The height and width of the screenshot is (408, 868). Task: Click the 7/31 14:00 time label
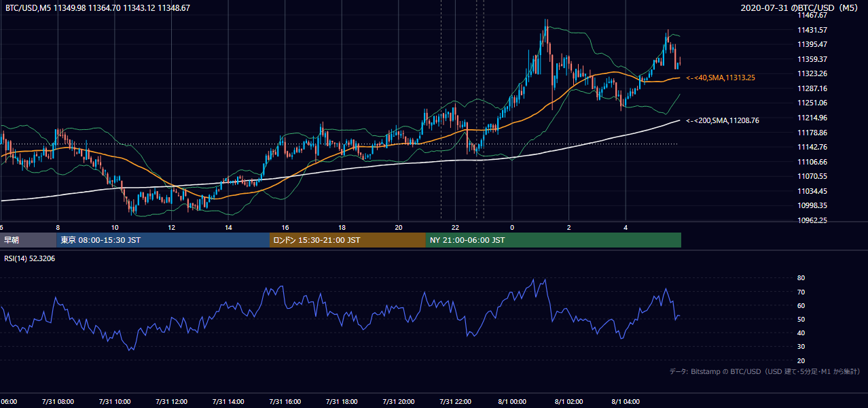pos(228,401)
